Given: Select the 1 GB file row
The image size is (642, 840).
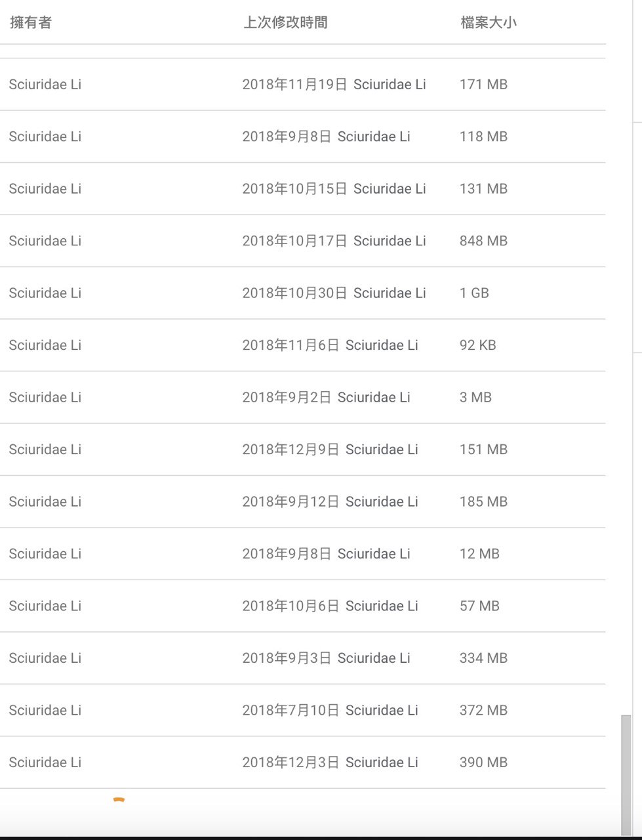Looking at the screenshot, I should pos(302,293).
